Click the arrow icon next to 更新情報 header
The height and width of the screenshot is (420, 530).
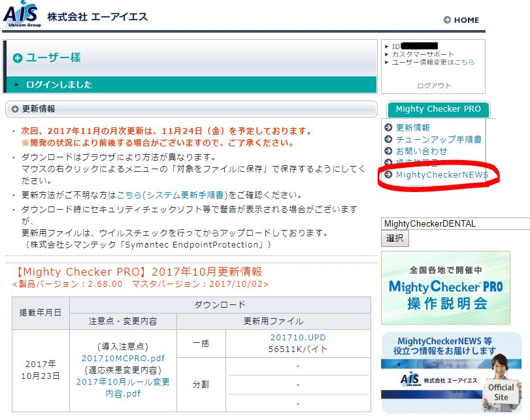pos(16,109)
